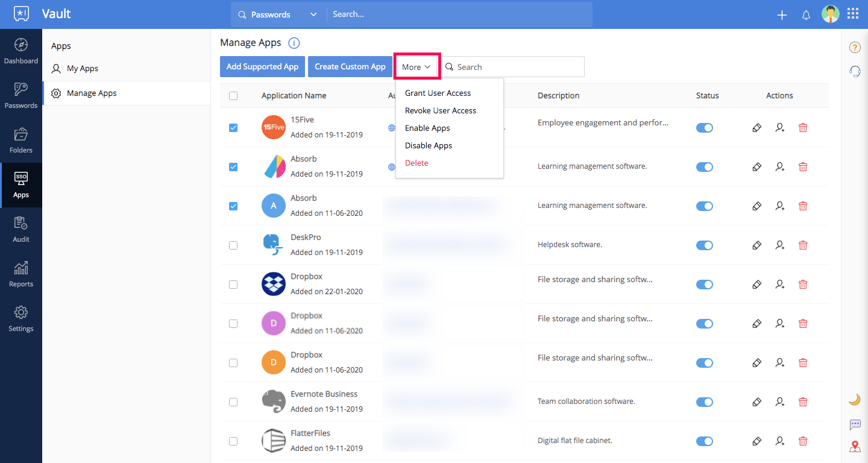Open the More dropdown menu

(417, 66)
